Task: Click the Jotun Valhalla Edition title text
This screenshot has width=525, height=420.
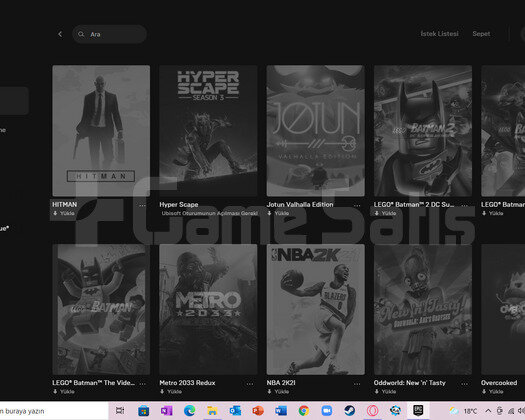Action: (300, 204)
